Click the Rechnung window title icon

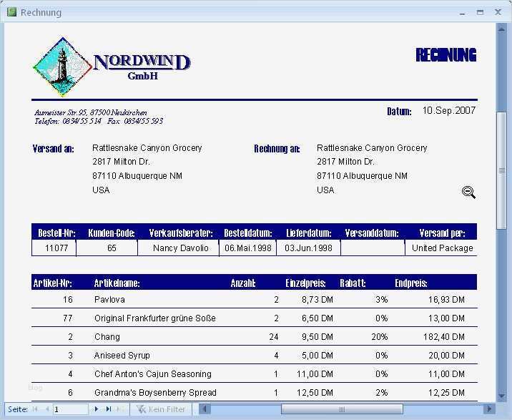[x=11, y=12]
